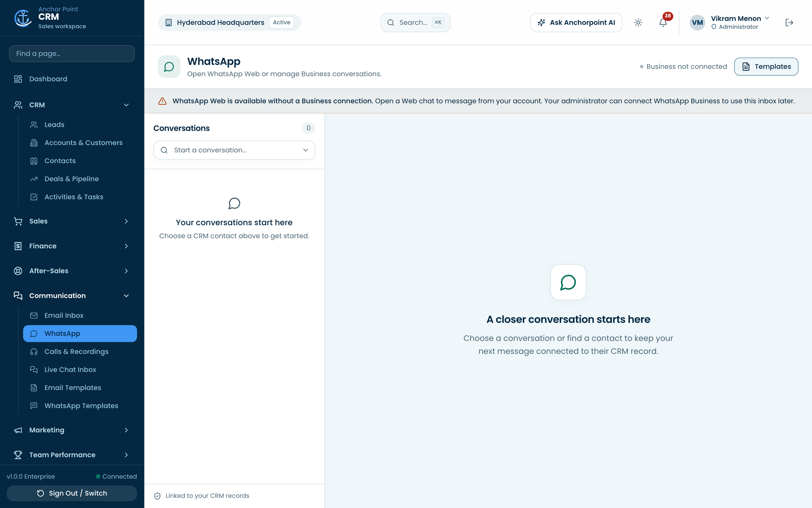Screen dimensions: 812x508
Task: Click the Sales cart icon in sidebar
Action: click(x=18, y=221)
